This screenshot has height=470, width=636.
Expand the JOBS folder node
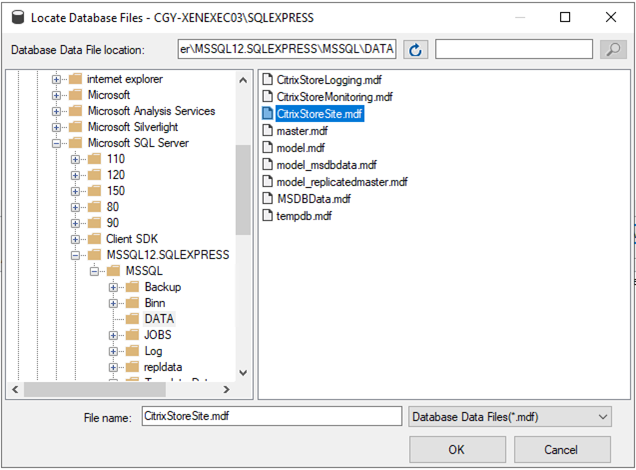(113, 335)
